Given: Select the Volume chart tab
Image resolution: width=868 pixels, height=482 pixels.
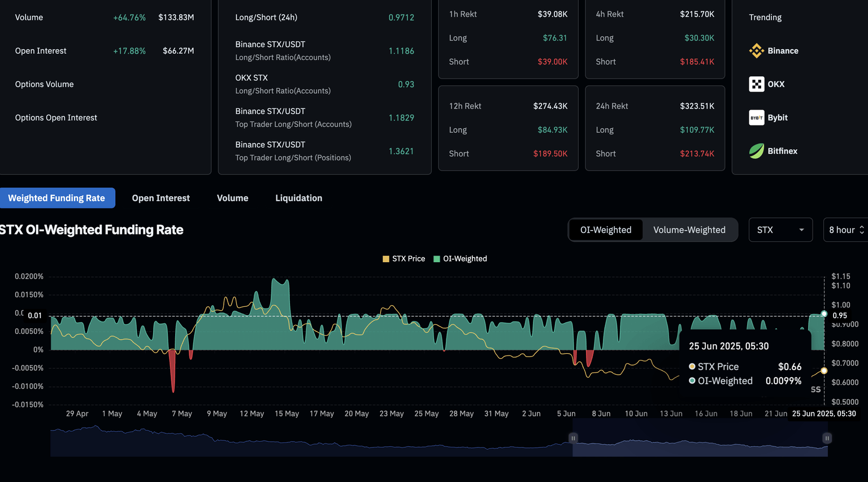Looking at the screenshot, I should pyautogui.click(x=232, y=198).
